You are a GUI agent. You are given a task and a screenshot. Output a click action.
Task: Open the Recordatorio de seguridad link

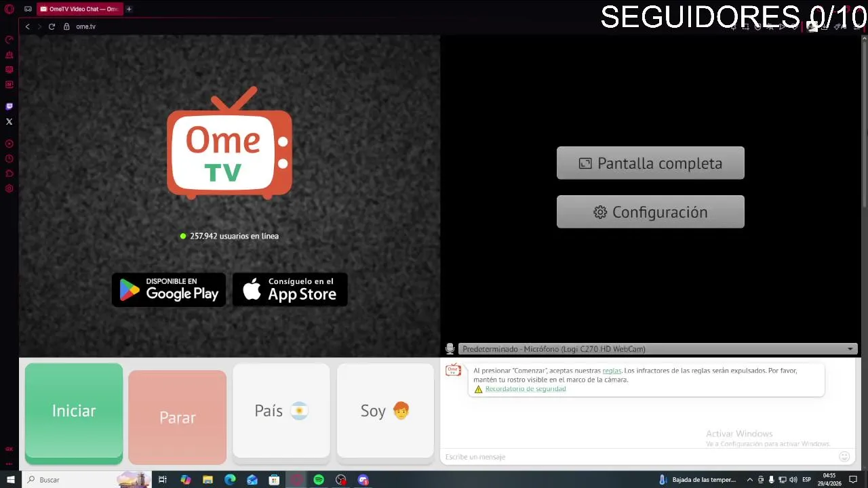coord(526,389)
